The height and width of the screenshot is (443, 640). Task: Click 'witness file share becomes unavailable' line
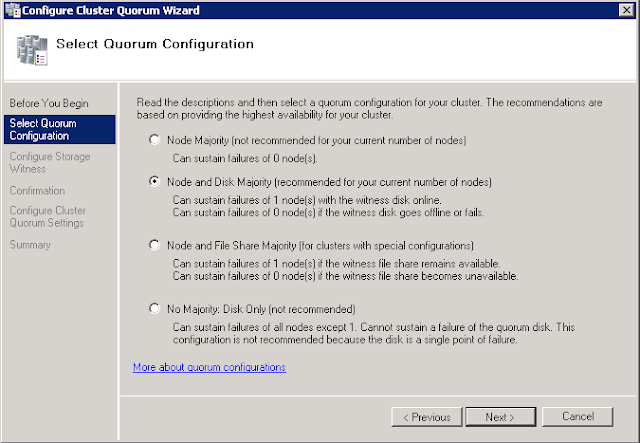tap(345, 276)
